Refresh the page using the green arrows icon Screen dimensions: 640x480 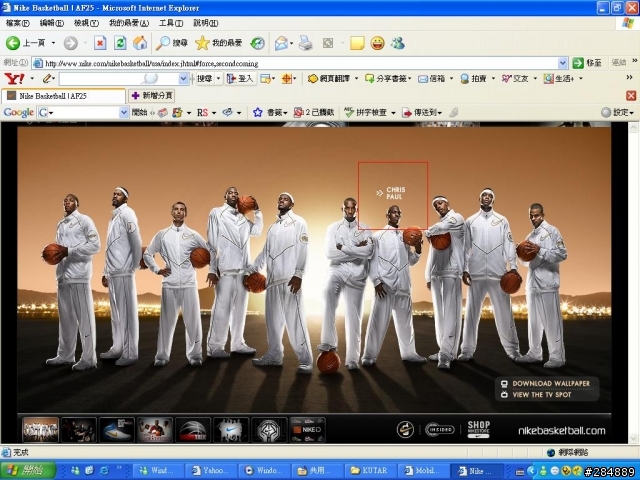[x=120, y=43]
